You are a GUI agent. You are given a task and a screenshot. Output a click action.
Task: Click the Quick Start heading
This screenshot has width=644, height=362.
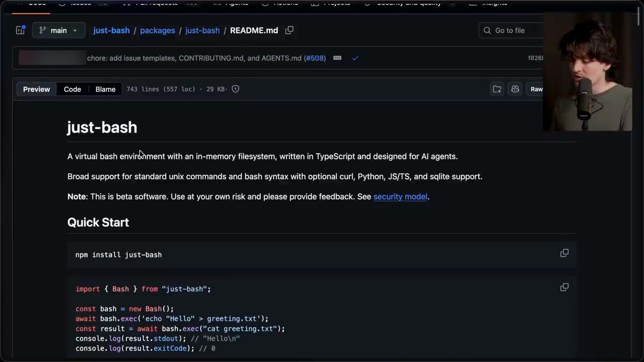coord(98,222)
